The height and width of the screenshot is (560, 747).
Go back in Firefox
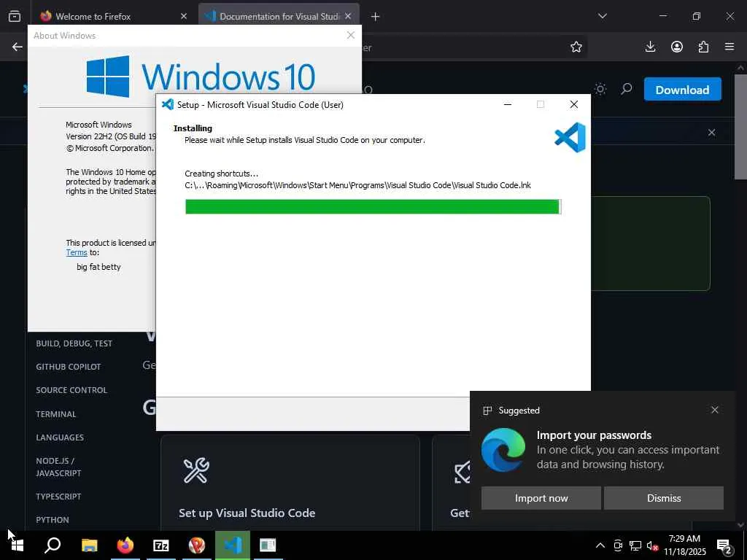pos(18,47)
